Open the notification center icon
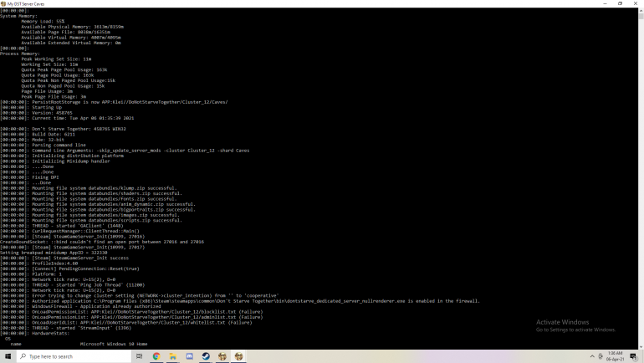The width and height of the screenshot is (644, 363). coord(633,356)
